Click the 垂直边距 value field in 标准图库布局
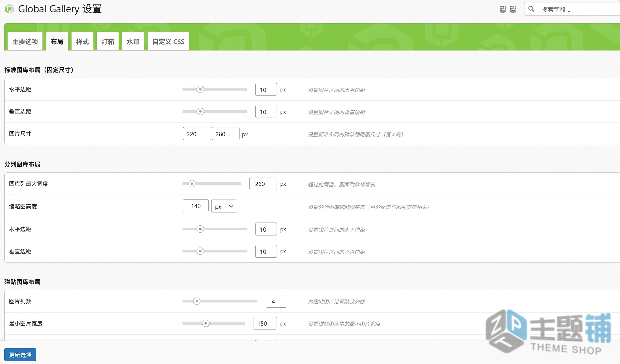This screenshot has width=620, height=364. (x=266, y=112)
